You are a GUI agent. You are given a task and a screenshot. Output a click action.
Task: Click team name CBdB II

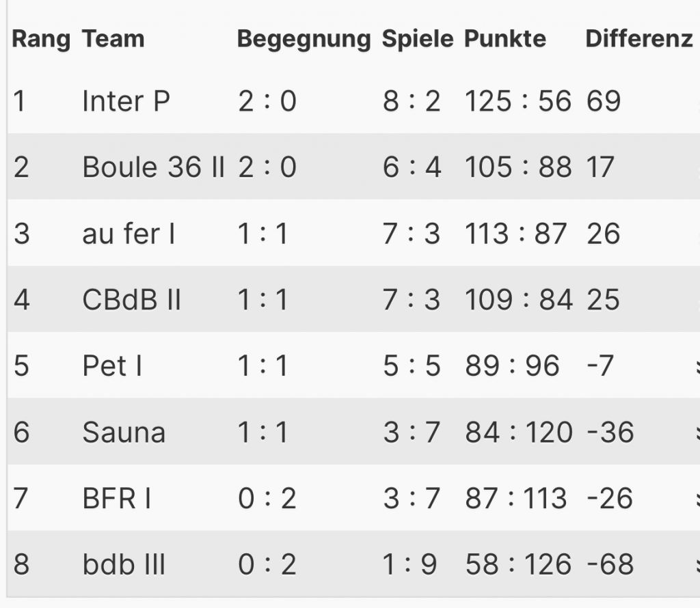(x=131, y=300)
